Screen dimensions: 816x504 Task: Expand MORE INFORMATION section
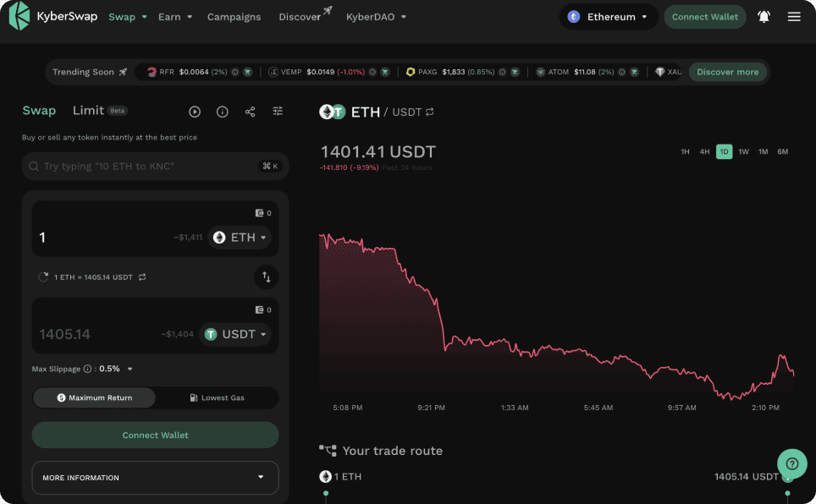point(155,478)
